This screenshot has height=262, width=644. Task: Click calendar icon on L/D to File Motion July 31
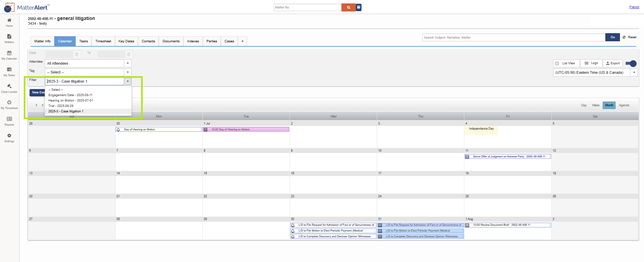click(380, 231)
